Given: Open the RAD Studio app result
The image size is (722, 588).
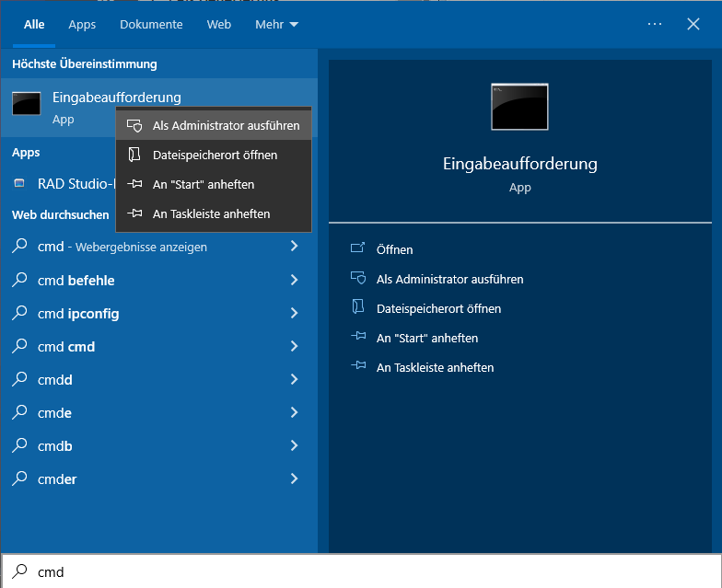Looking at the screenshot, I should click(x=64, y=184).
